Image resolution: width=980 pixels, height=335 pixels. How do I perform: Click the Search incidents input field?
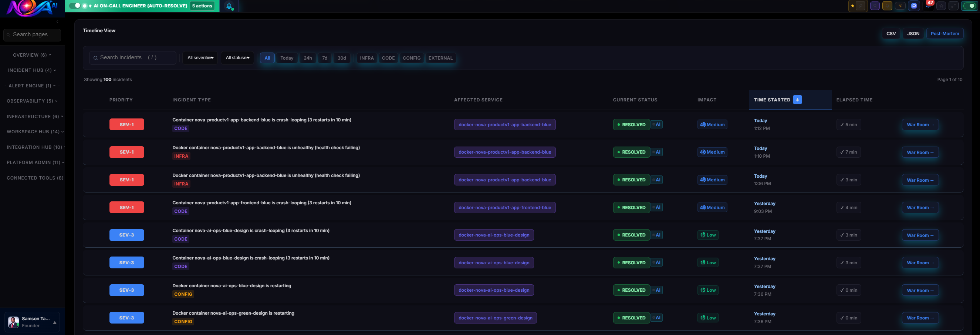pyautogui.click(x=133, y=58)
